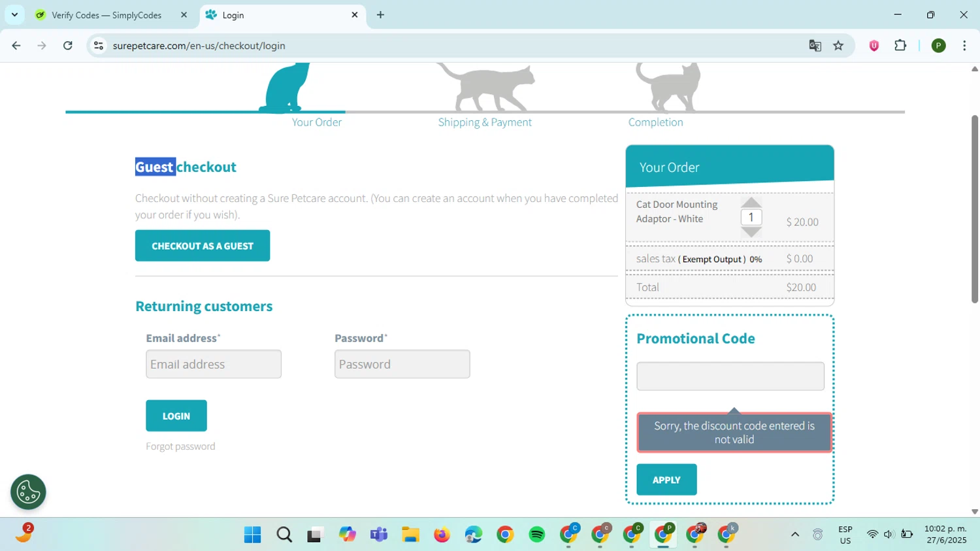This screenshot has height=551, width=980.
Task: Bookmark this page with the star
Action: tap(839, 46)
